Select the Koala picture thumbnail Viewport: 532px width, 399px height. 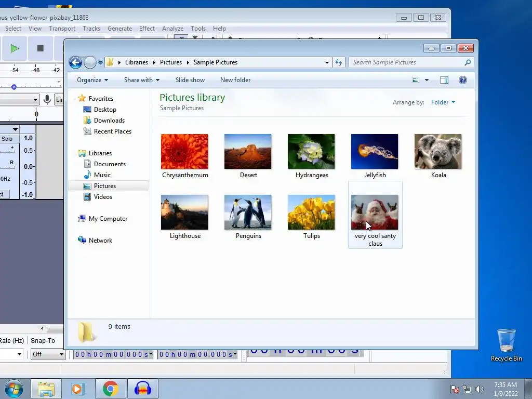(x=438, y=152)
